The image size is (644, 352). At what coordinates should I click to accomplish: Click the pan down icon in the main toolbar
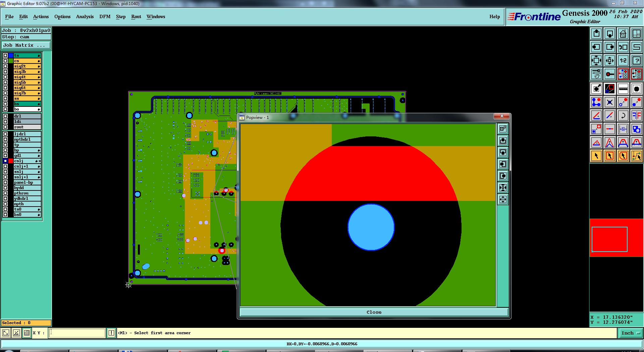610,34
